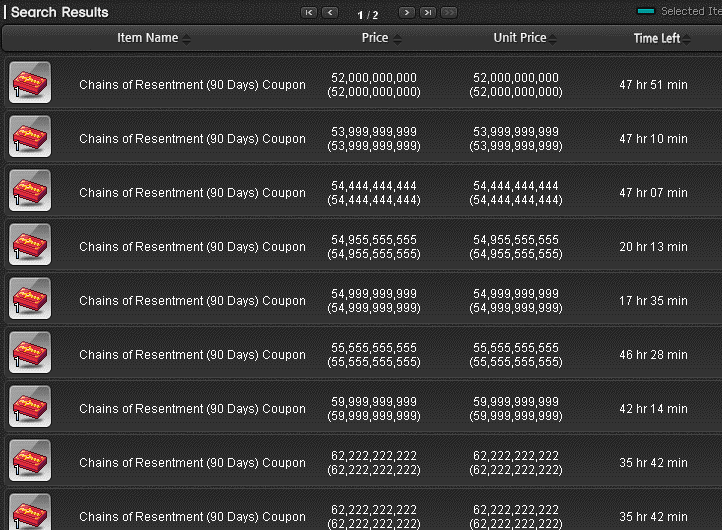Click unit price 54,444,444,444
Image resolution: width=722 pixels, height=530 pixels.
coord(516,192)
